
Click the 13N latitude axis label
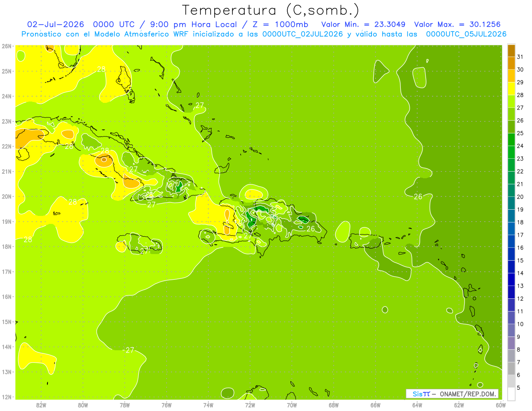tap(6, 372)
